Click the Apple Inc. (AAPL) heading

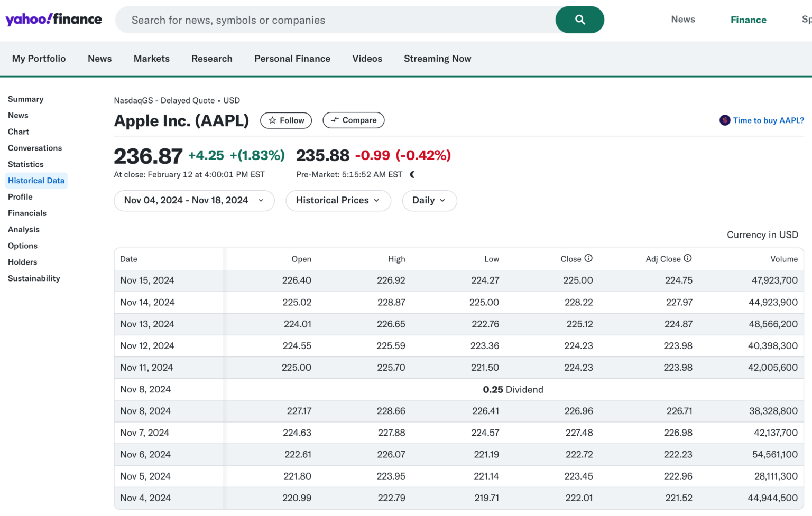pos(181,121)
